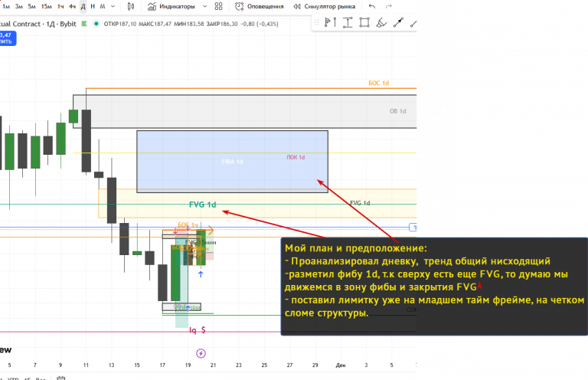Viewport: 588px width, 380px height.
Task: Select the monthly М timeframe
Action: [x=103, y=6]
